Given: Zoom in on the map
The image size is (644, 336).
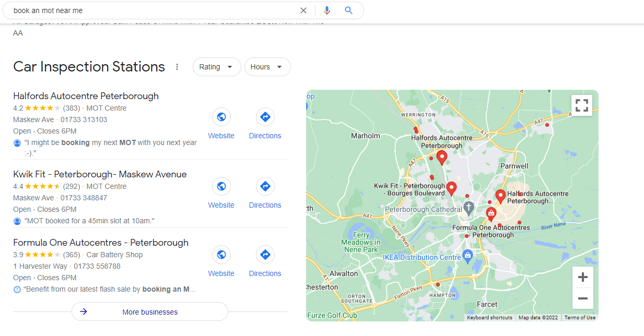Looking at the screenshot, I should click(583, 278).
